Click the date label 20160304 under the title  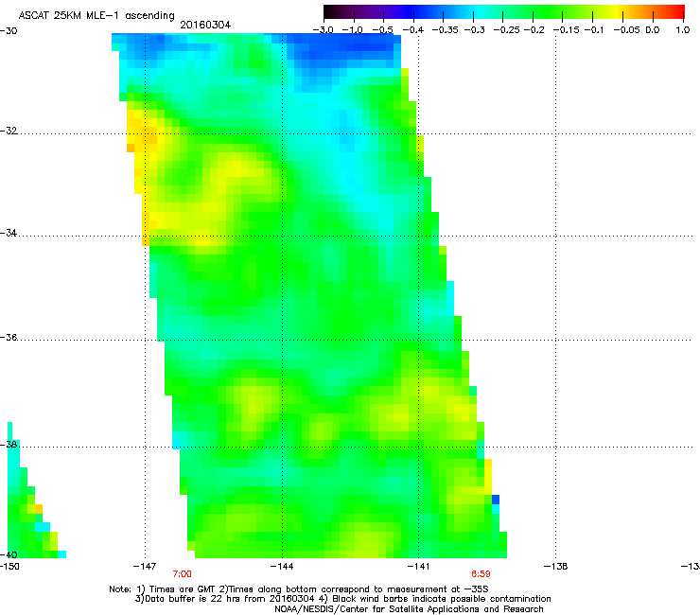pyautogui.click(x=205, y=25)
